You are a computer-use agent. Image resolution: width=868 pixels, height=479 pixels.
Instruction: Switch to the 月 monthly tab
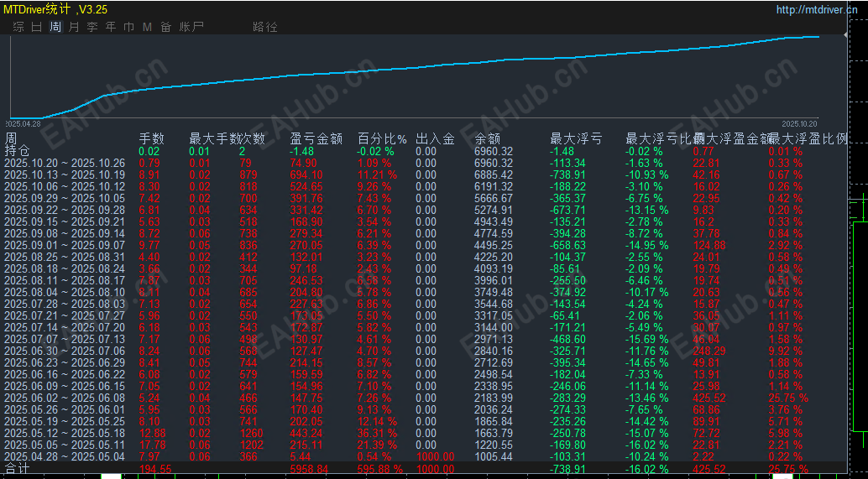tap(74, 27)
